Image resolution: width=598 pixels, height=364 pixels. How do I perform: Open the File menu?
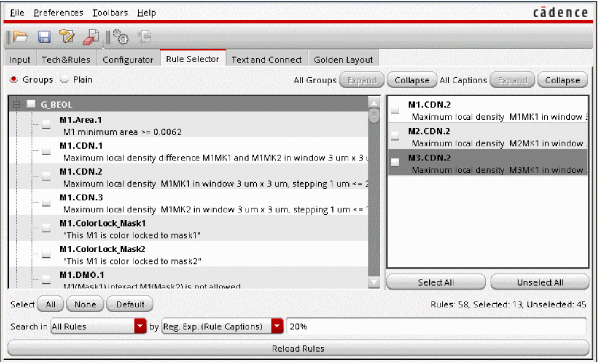coord(17,12)
